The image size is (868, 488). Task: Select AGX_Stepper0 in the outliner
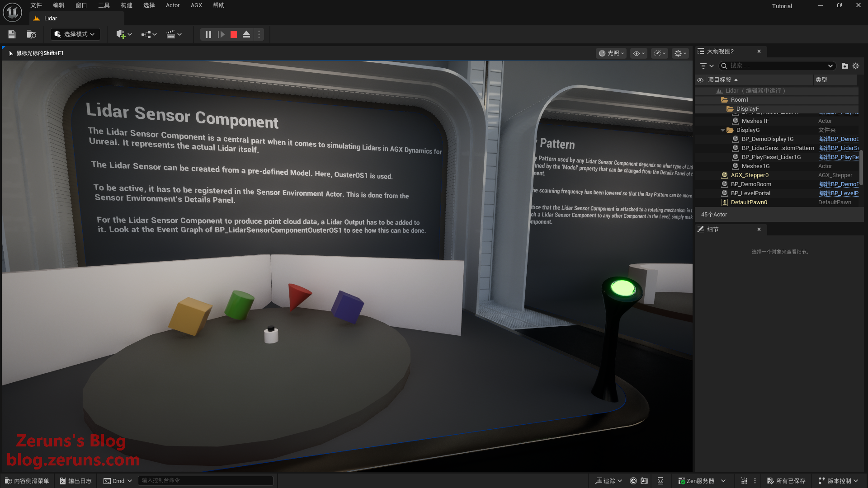pyautogui.click(x=749, y=175)
